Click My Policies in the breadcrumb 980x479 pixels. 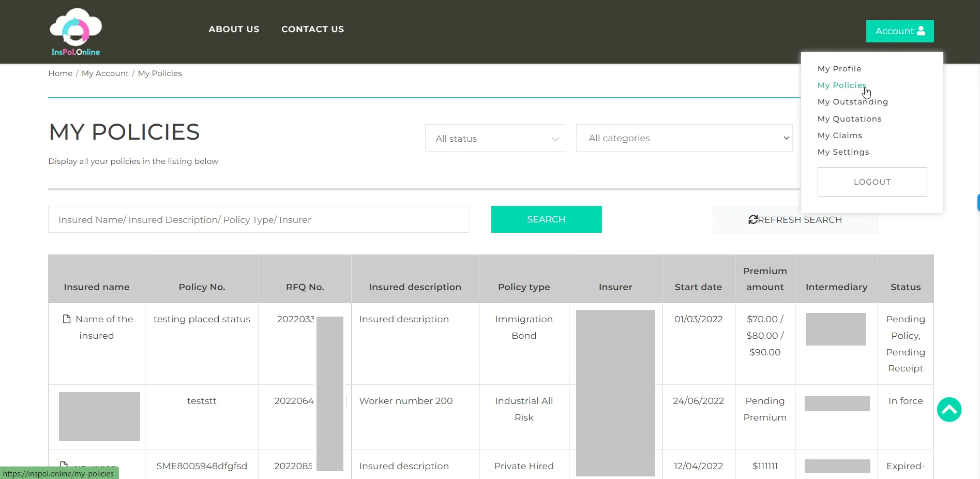click(x=160, y=73)
